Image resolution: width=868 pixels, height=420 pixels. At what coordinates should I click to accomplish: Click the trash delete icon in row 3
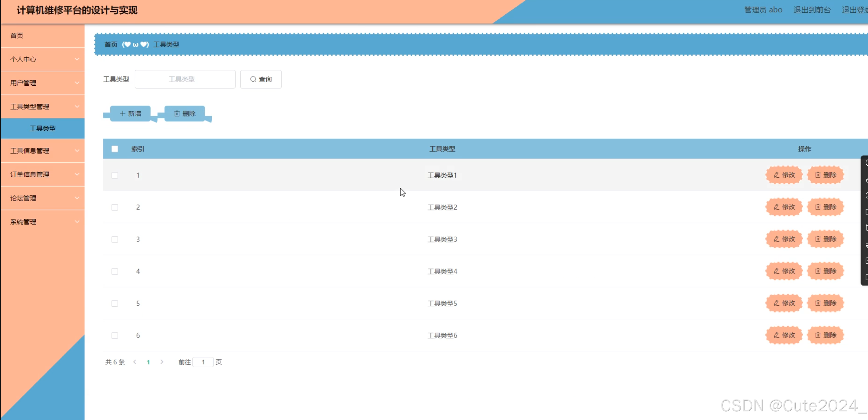coord(818,239)
